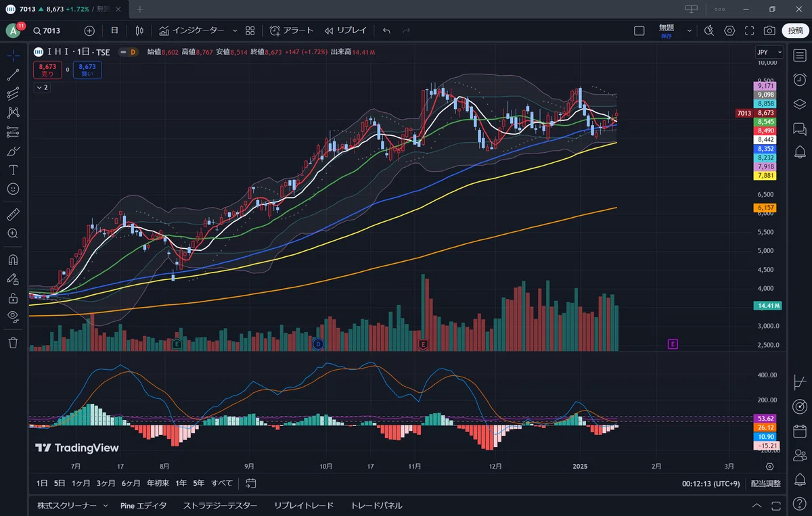Undo the last chart action
This screenshot has width=812, height=516.
pos(386,30)
